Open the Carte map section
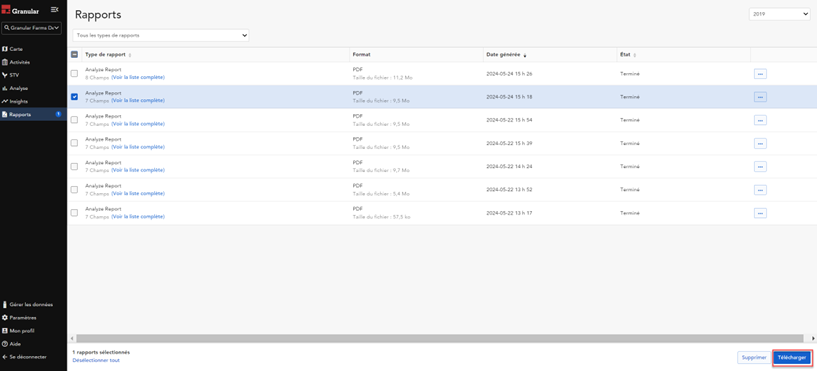Viewport: 817px width, 371px height. pyautogui.click(x=13, y=49)
